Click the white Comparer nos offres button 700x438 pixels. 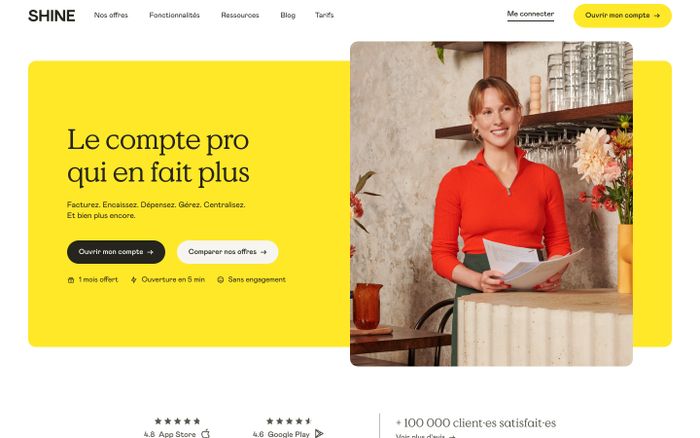click(228, 252)
